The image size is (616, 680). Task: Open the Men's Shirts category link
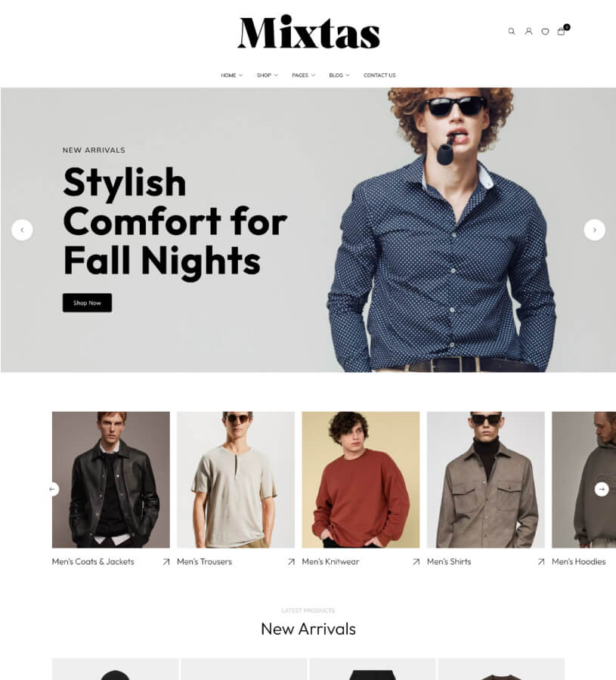[449, 561]
